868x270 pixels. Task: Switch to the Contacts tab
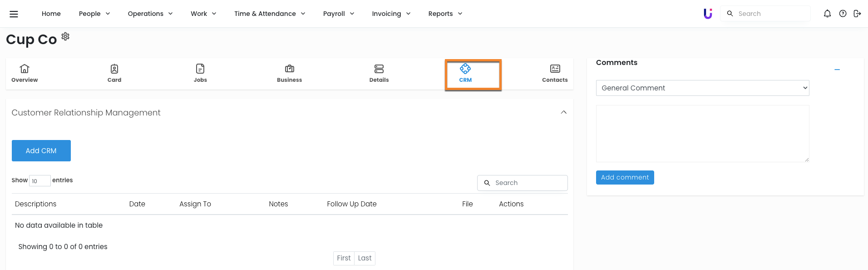[x=555, y=73]
